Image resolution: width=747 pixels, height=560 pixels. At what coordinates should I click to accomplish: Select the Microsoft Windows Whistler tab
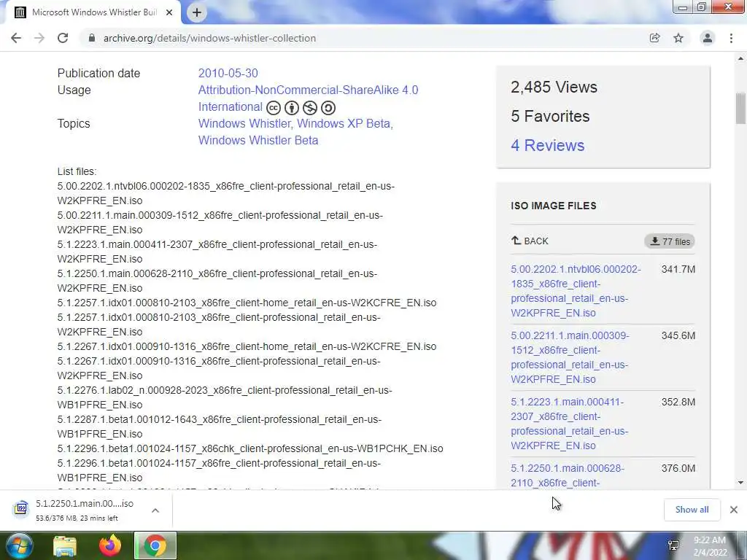pos(94,12)
